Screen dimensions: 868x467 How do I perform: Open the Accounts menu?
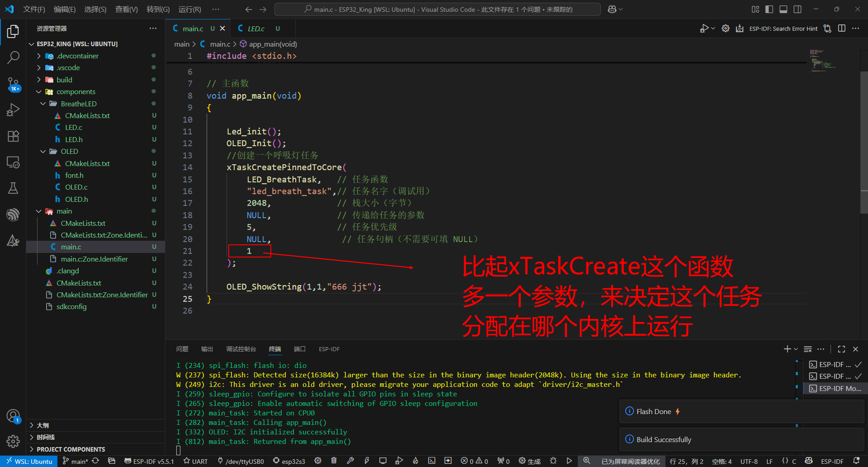(x=13, y=416)
